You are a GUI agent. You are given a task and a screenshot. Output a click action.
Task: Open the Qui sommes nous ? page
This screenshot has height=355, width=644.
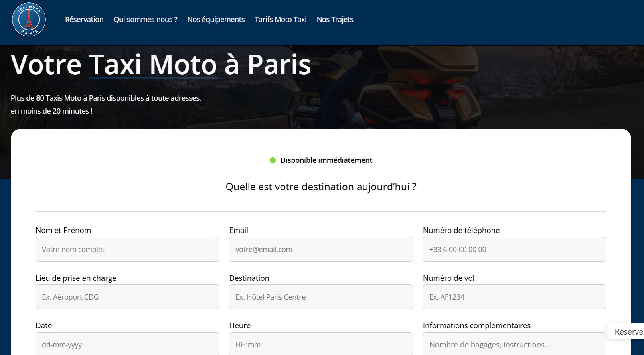(145, 20)
